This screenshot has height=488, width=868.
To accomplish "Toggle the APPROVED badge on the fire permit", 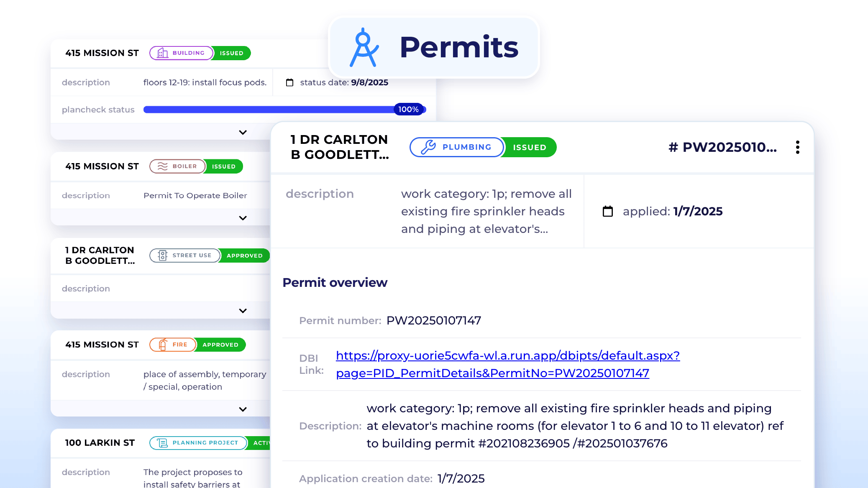I will click(x=220, y=345).
